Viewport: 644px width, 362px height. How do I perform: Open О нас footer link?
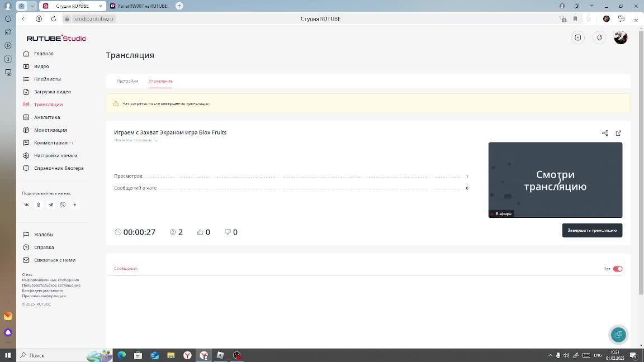point(27,275)
